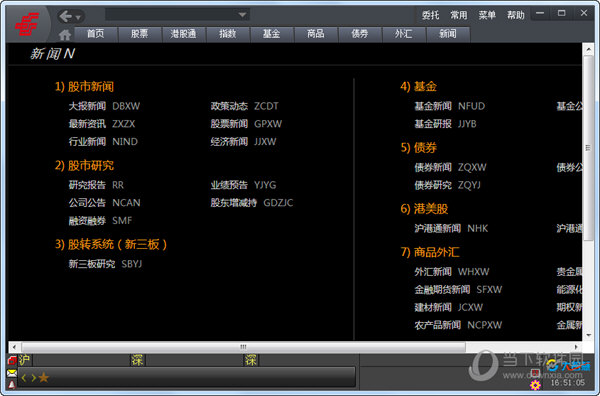The height and width of the screenshot is (396, 600).
Task: Open the back-history dropdown arrow
Action: point(78,18)
